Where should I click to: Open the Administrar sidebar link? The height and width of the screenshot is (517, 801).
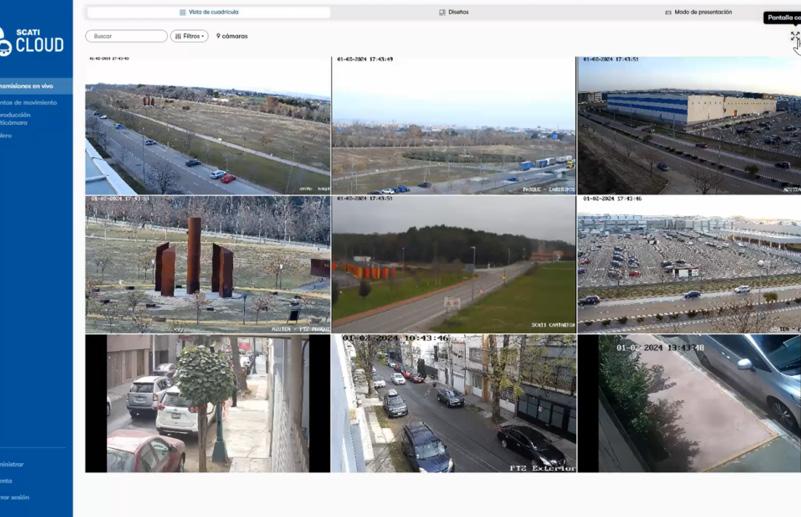click(12, 464)
